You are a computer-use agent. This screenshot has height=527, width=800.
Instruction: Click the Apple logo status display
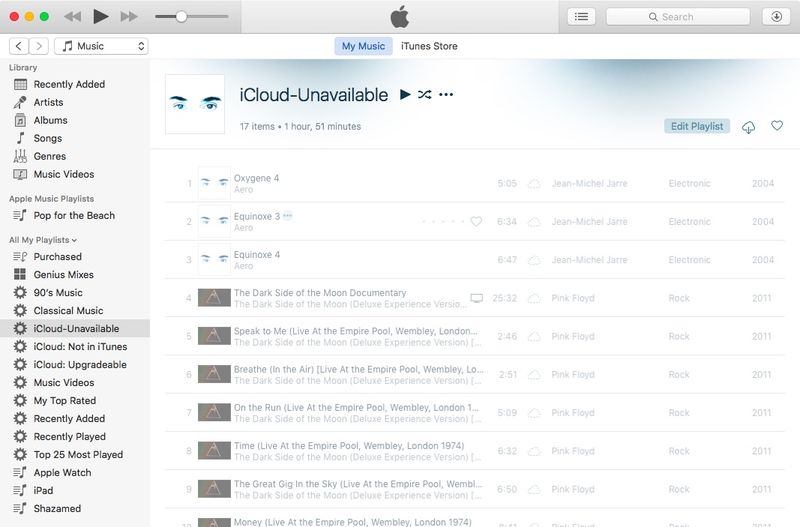(400, 17)
